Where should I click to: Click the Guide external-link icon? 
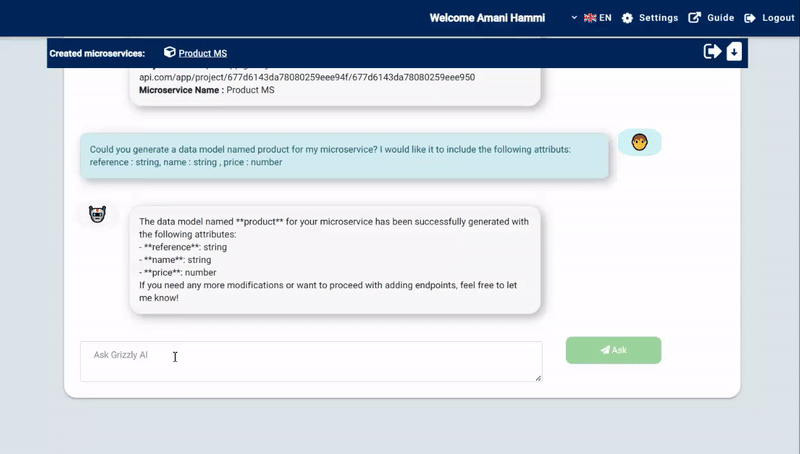pos(695,18)
